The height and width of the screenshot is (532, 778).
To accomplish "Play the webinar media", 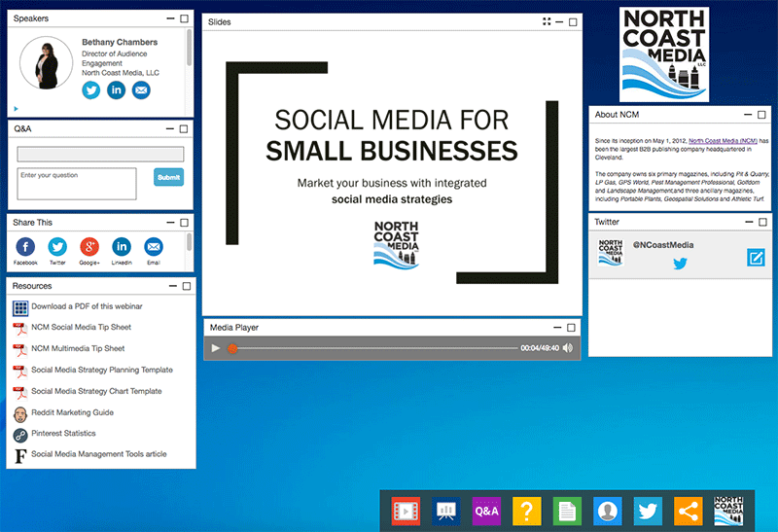I will (215, 348).
